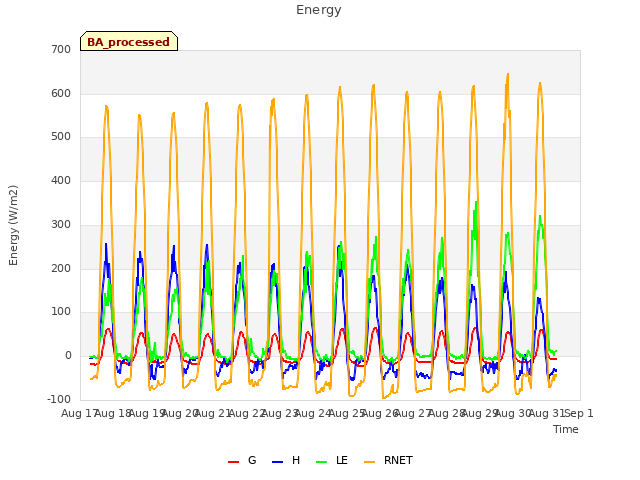Click the Time axis label

coord(566,429)
